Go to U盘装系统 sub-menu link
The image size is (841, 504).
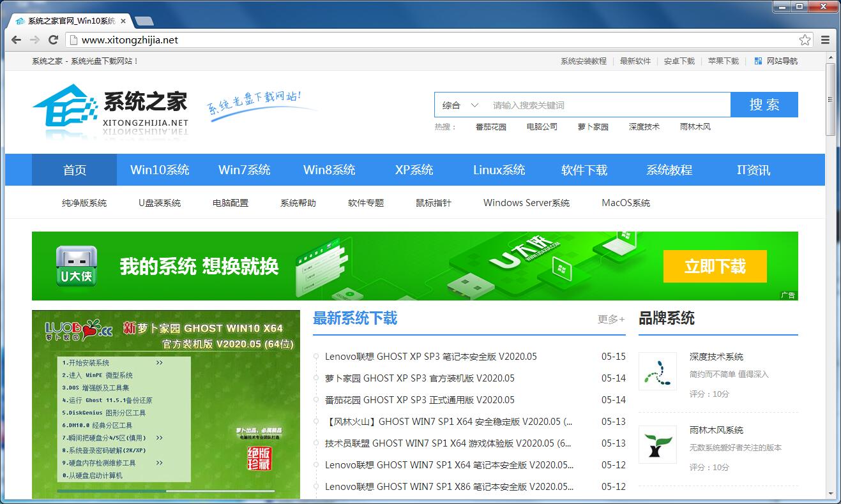pyautogui.click(x=160, y=203)
